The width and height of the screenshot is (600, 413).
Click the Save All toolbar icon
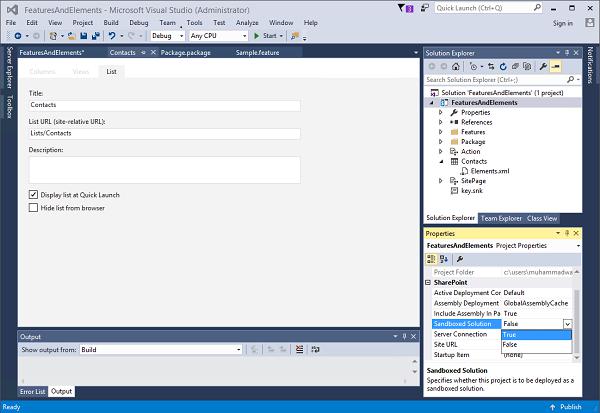pos(95,36)
